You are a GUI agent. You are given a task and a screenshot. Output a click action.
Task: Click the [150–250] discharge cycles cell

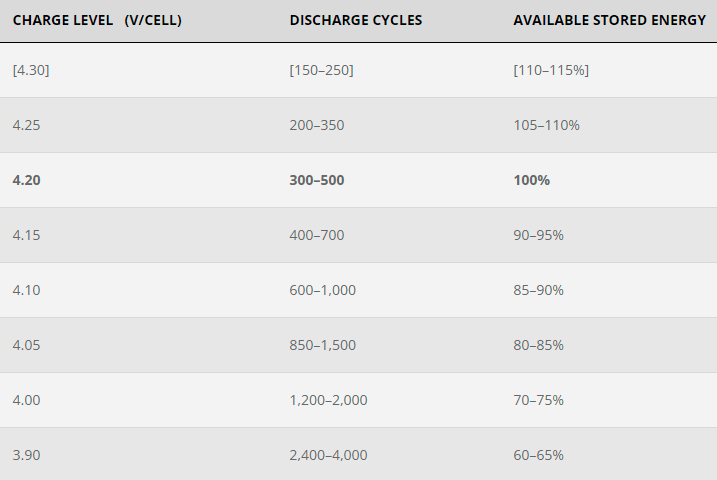click(x=321, y=70)
